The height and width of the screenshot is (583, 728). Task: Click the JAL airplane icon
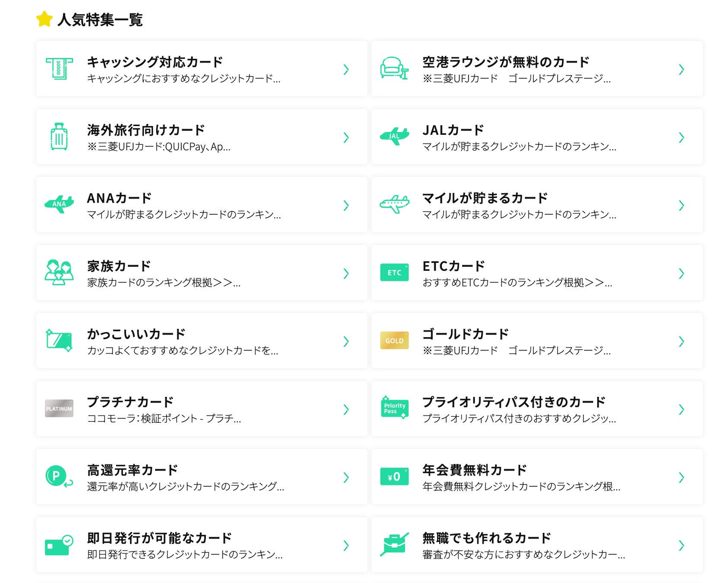[394, 136]
